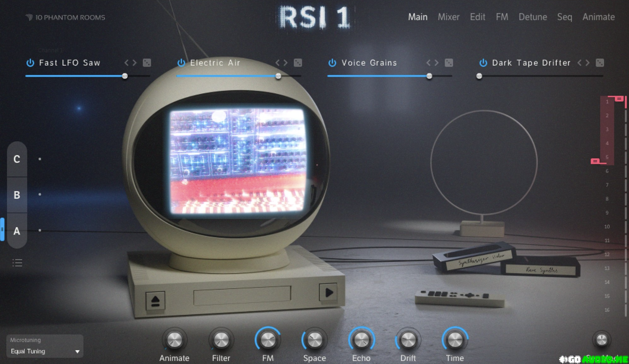Switch to the Mixer tab
This screenshot has height=364, width=629.
[448, 17]
